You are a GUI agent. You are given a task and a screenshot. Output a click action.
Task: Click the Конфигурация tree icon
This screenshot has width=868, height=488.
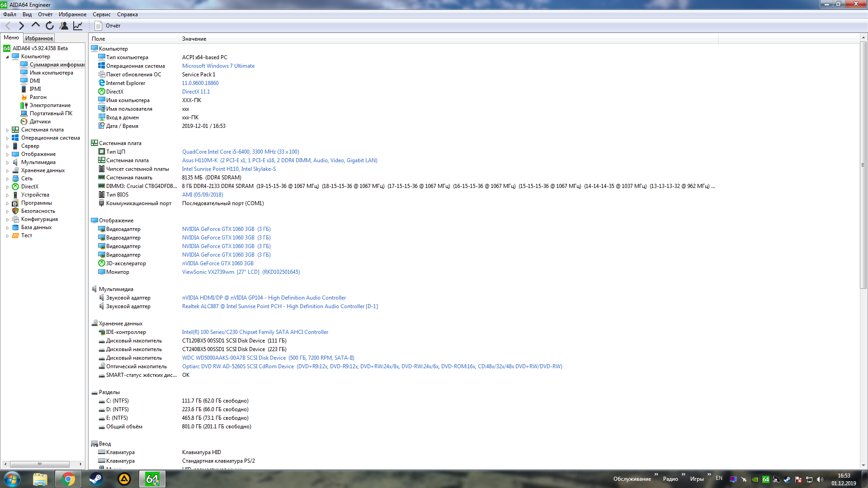click(x=15, y=219)
